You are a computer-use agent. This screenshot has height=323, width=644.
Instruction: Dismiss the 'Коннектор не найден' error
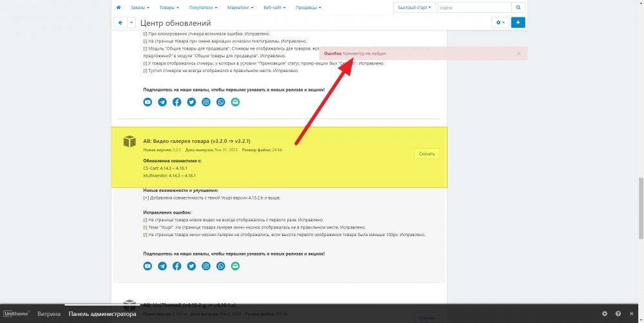tap(519, 53)
